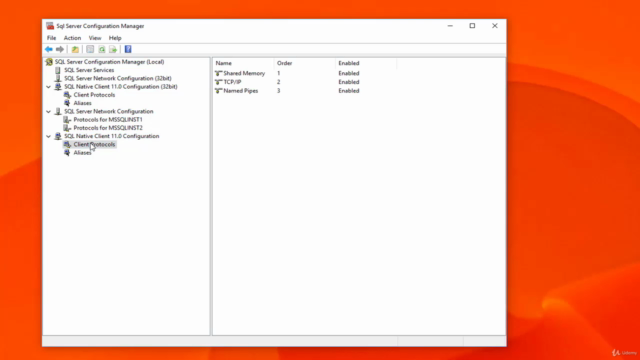Click Order value "3" for Named Pipes
Screen dimensions: 640x360
point(279,91)
